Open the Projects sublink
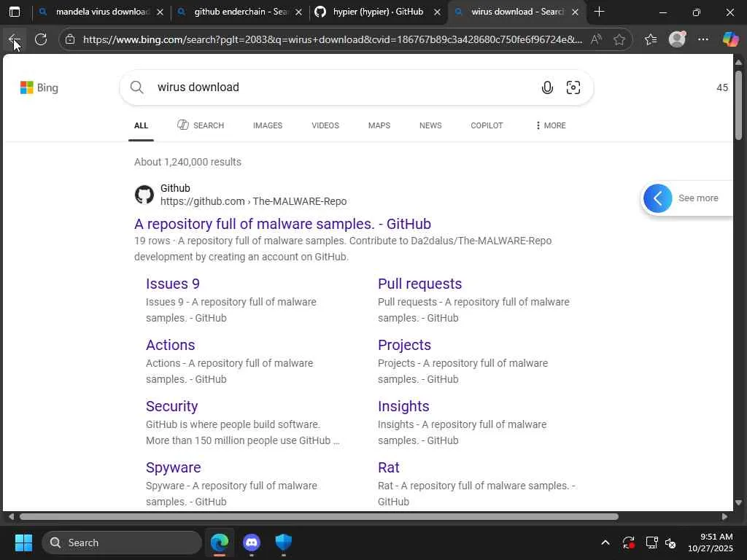The image size is (747, 560). [404, 345]
